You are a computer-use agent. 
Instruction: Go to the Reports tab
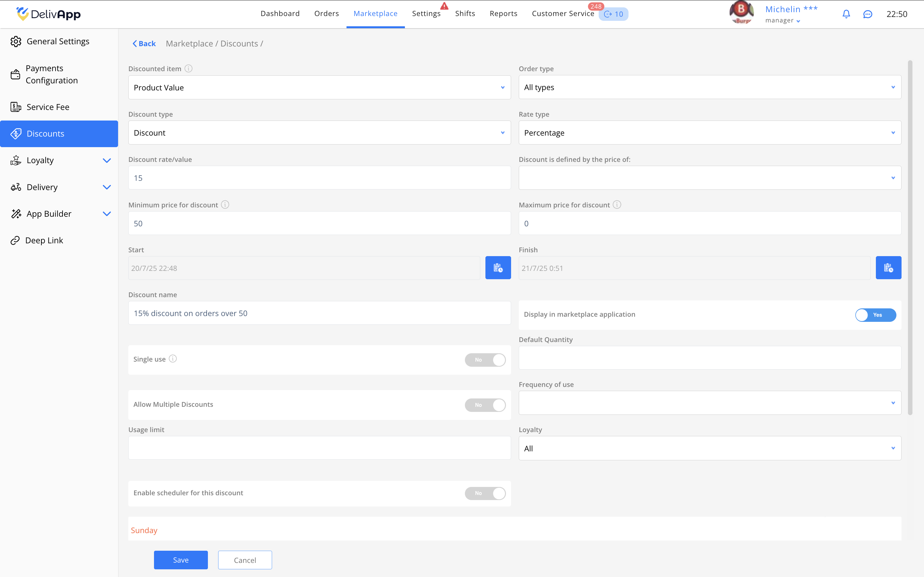503,14
